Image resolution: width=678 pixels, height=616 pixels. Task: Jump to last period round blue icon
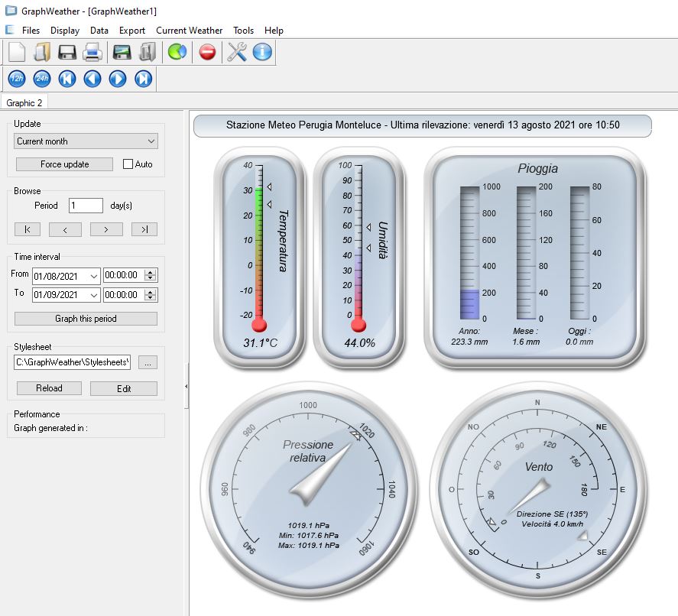click(143, 79)
